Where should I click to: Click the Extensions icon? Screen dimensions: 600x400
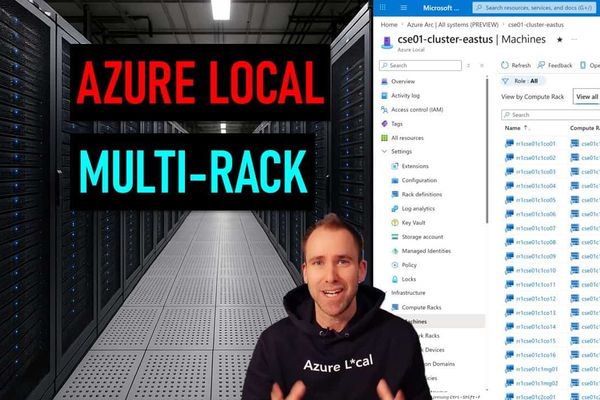tap(395, 166)
